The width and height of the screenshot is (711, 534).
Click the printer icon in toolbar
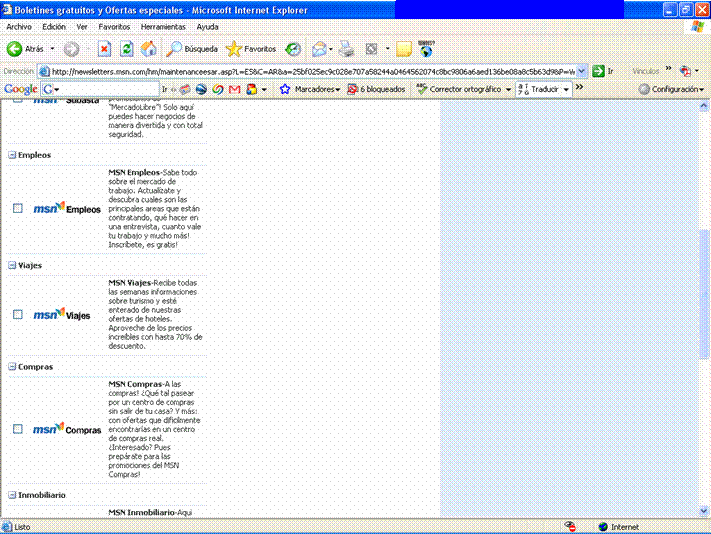point(347,48)
